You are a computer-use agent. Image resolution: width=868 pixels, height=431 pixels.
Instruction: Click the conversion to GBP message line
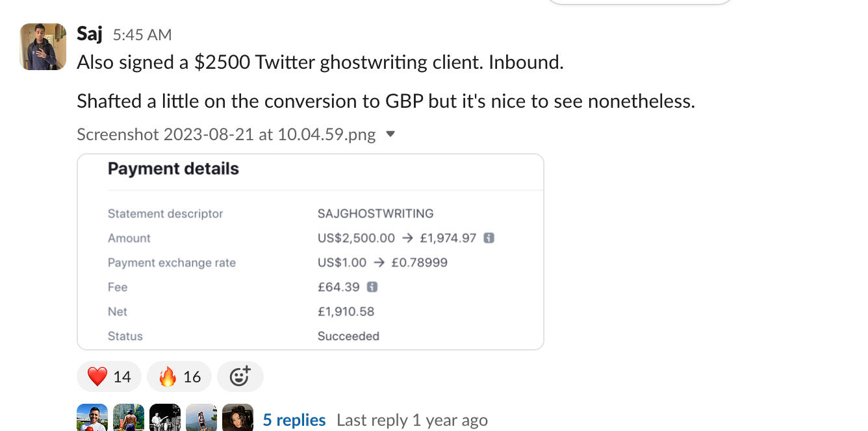tap(386, 101)
